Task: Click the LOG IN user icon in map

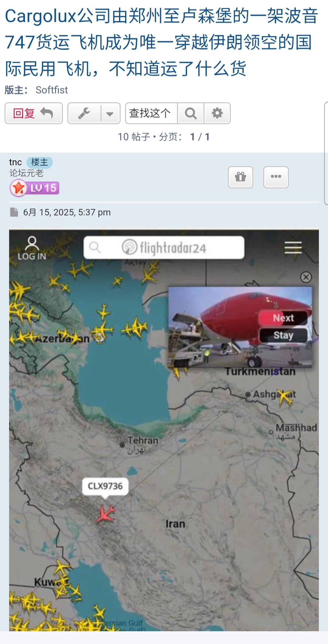Action: [x=32, y=248]
